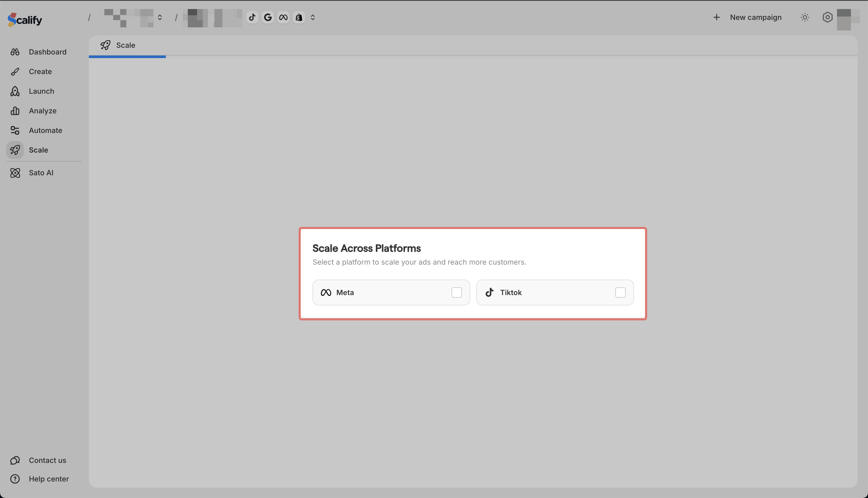Toggle the light/dark theme sun icon
The height and width of the screenshot is (498, 868).
click(x=805, y=18)
